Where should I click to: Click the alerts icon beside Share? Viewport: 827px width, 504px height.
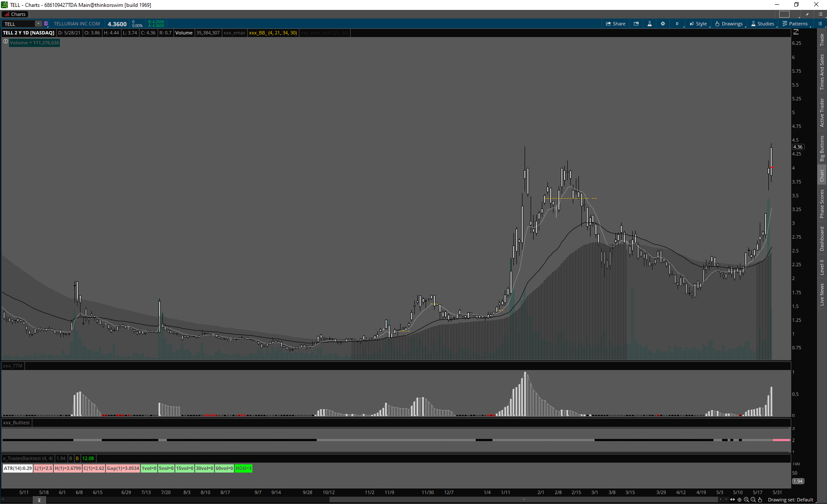pyautogui.click(x=636, y=24)
